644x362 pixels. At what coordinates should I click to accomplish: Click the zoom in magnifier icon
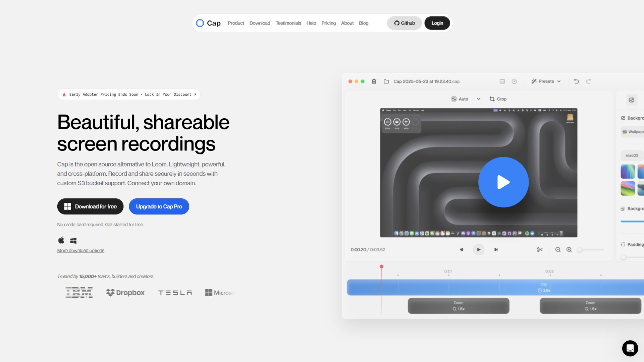pos(569,250)
